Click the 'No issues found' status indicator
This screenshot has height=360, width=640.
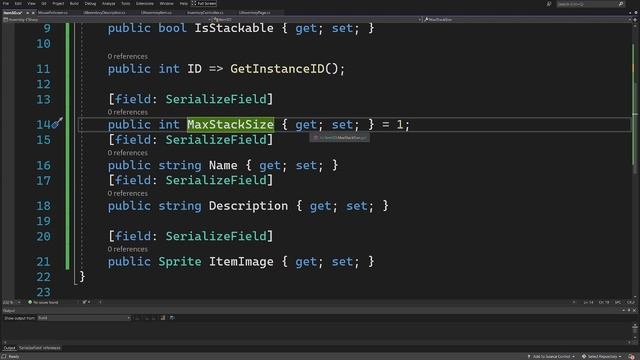click(43, 302)
